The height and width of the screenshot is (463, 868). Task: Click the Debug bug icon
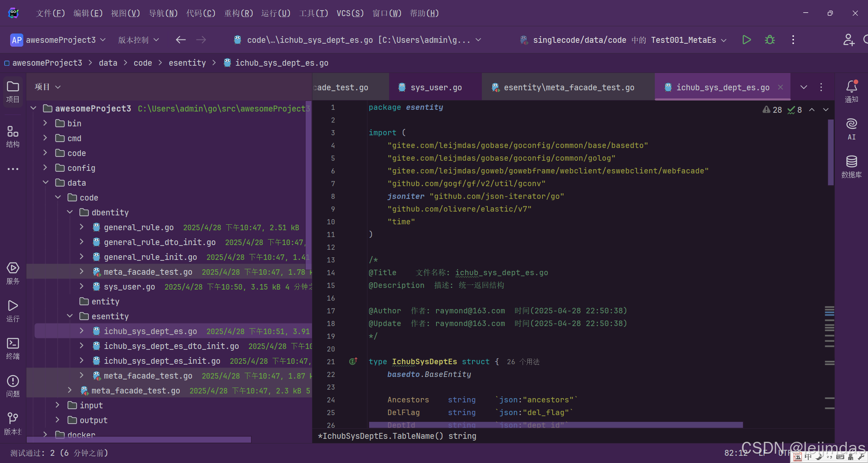(770, 40)
